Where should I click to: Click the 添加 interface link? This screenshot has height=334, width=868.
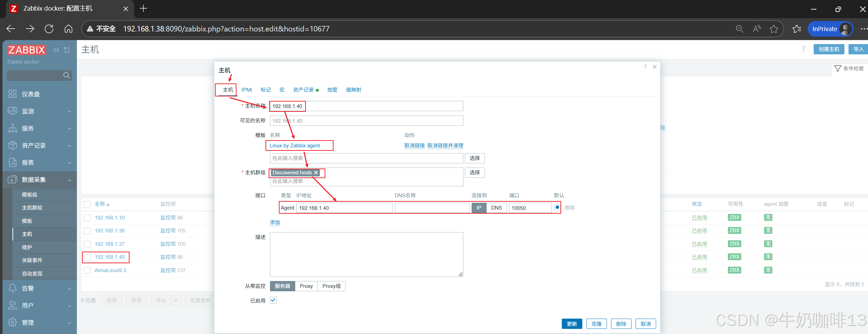275,222
